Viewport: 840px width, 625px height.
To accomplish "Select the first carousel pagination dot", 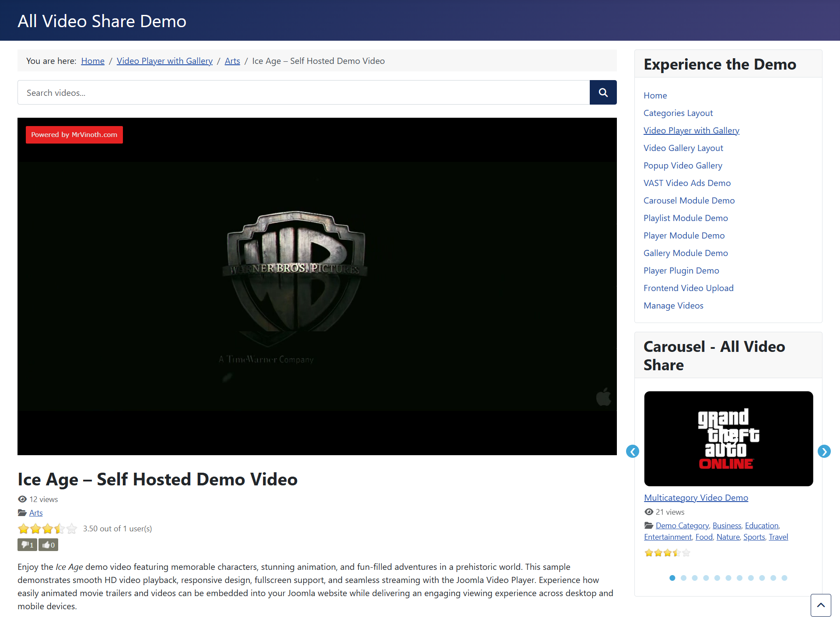I will tap(672, 578).
